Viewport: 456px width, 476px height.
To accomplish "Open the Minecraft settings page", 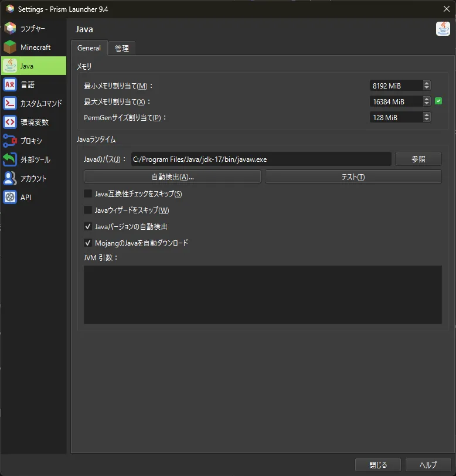I will (33, 47).
